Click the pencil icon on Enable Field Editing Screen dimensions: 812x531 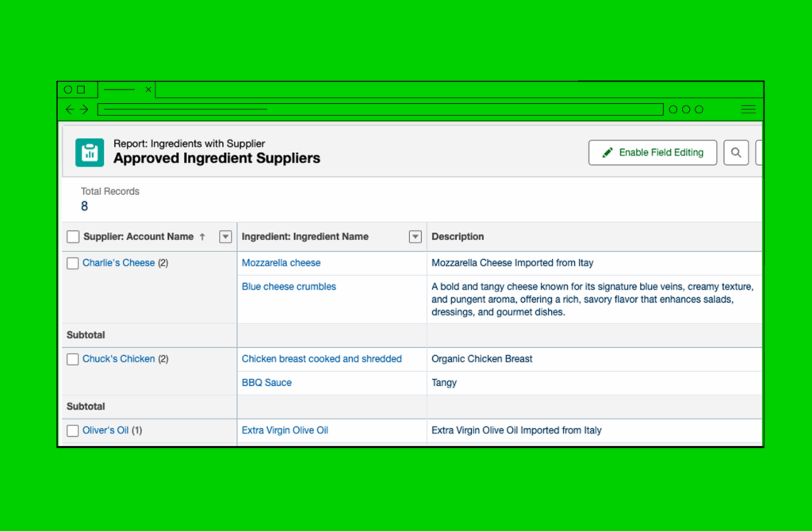tap(607, 153)
